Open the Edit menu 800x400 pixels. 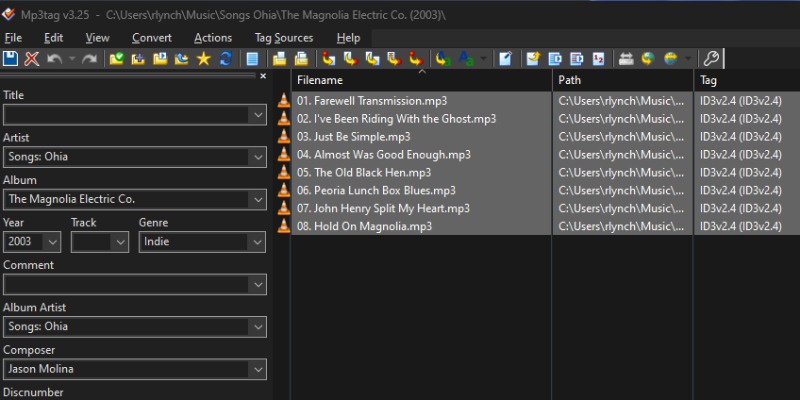54,38
